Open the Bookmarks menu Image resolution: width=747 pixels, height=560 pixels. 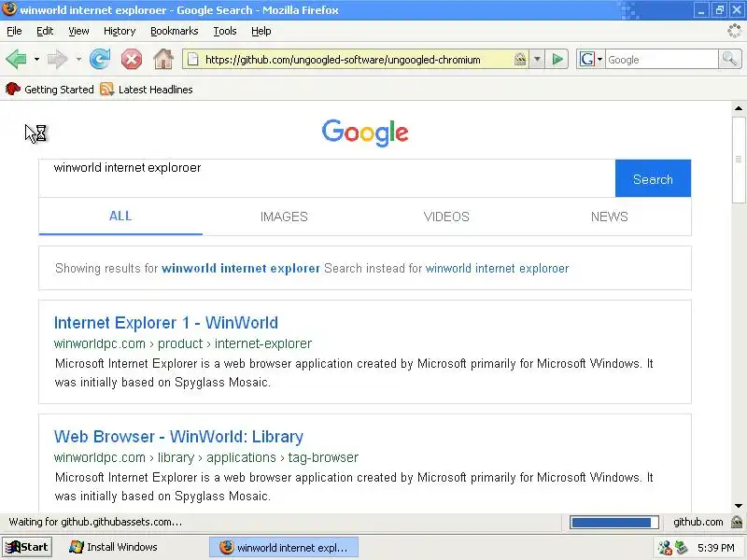click(x=175, y=31)
